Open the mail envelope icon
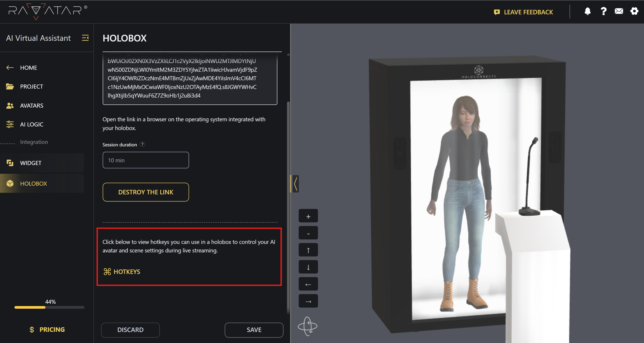Image resolution: width=644 pixels, height=343 pixels. (619, 11)
